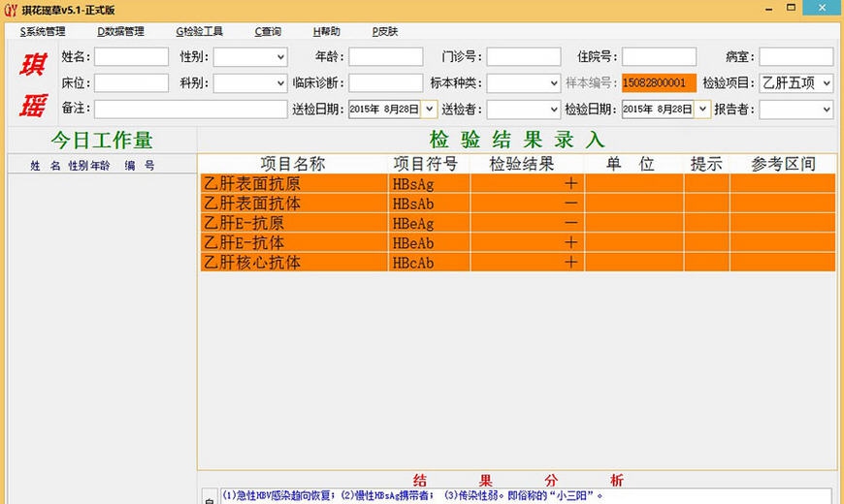The height and width of the screenshot is (504, 844).
Task: Click the HBeAg symbol cell
Action: [x=429, y=223]
